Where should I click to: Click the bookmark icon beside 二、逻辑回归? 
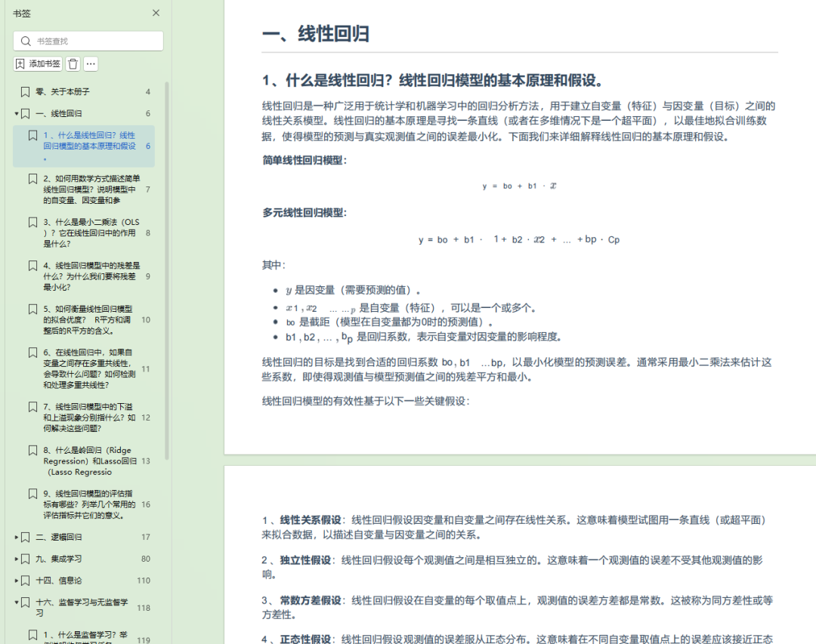(25, 538)
